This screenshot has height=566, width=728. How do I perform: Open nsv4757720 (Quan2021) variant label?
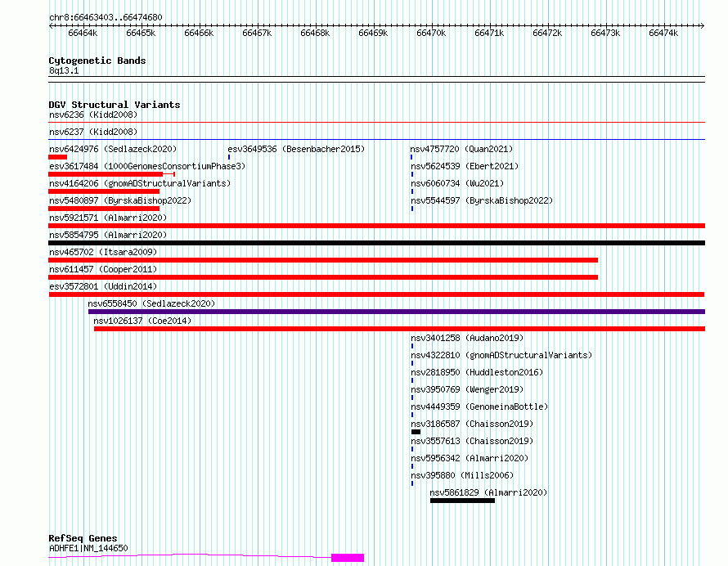[461, 149]
